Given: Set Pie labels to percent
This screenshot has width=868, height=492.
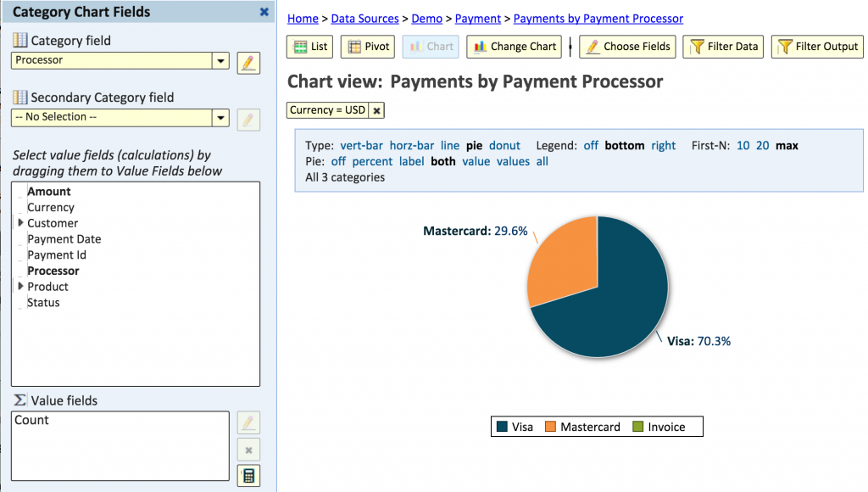Looking at the screenshot, I should [x=373, y=161].
